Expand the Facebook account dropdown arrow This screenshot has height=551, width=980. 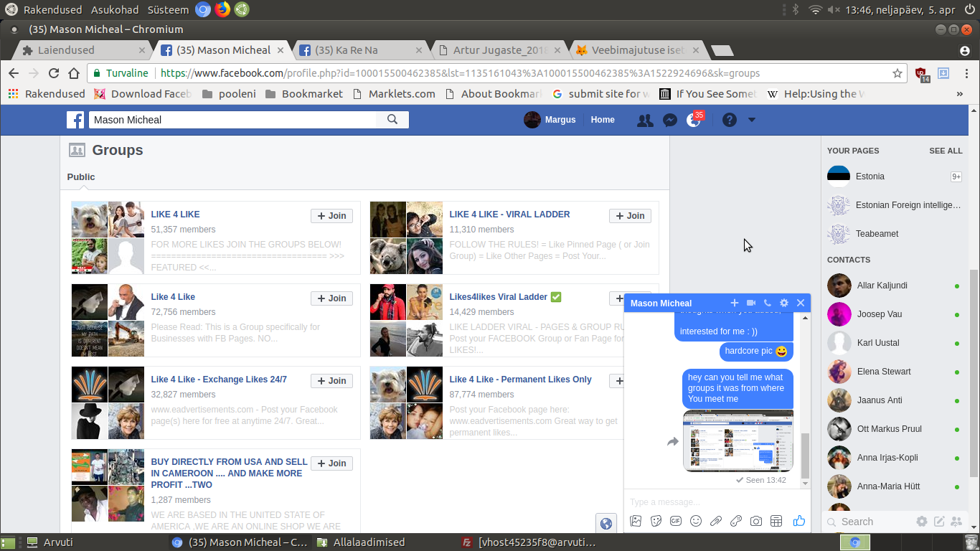[752, 120]
